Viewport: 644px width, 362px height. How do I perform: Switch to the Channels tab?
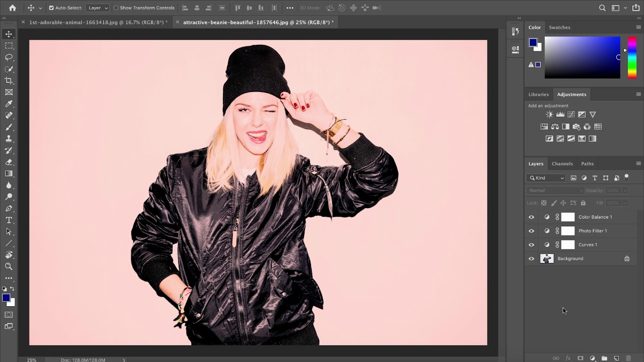[x=562, y=164]
